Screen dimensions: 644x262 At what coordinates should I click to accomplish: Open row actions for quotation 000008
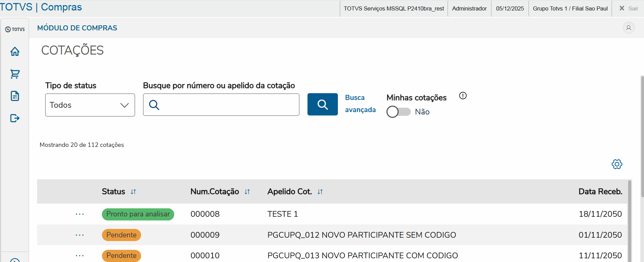coord(80,214)
